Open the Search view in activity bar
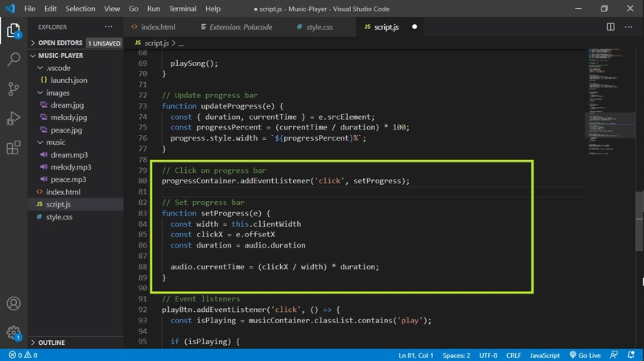 coord(14,59)
